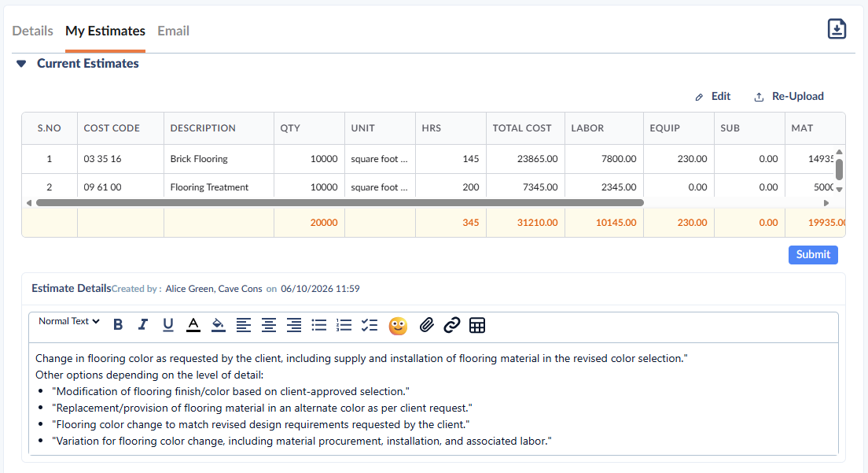Insert a bulleted list

point(319,325)
